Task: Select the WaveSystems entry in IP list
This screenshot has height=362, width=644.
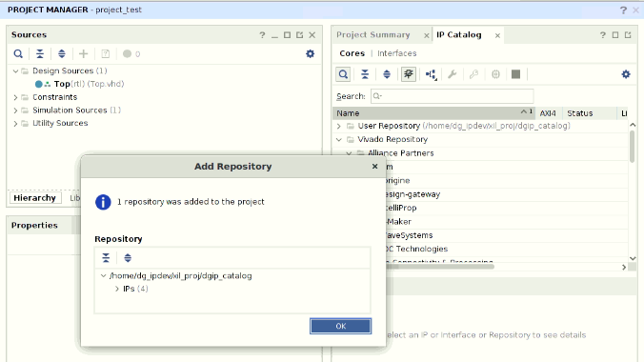Action: tap(409, 235)
